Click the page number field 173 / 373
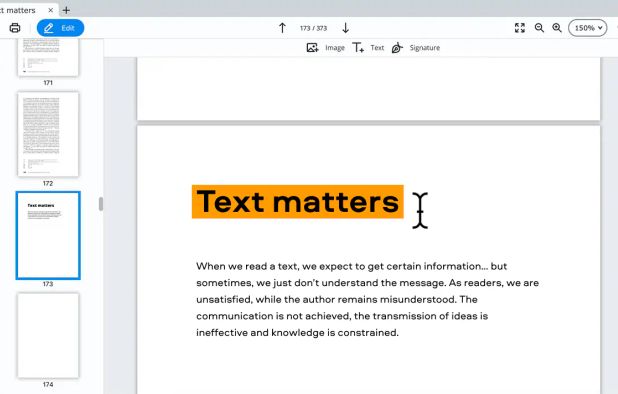The width and height of the screenshot is (618, 394). [313, 28]
